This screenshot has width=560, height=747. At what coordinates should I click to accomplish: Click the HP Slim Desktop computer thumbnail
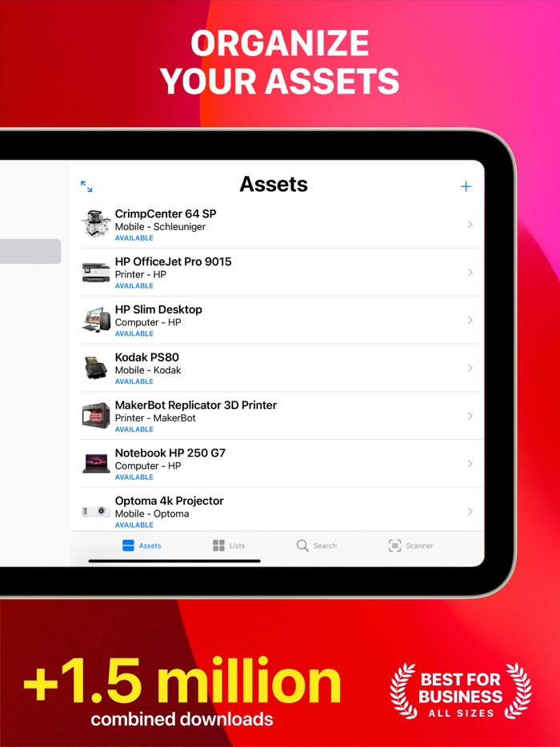click(96, 320)
